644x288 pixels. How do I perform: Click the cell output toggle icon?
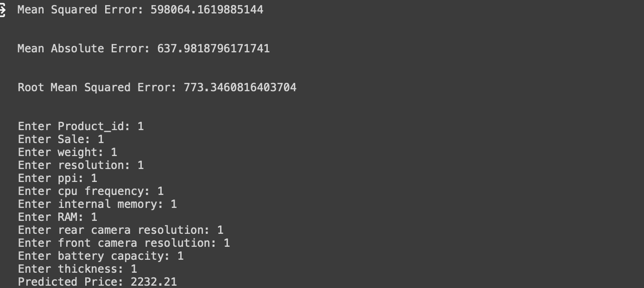[x=2, y=10]
